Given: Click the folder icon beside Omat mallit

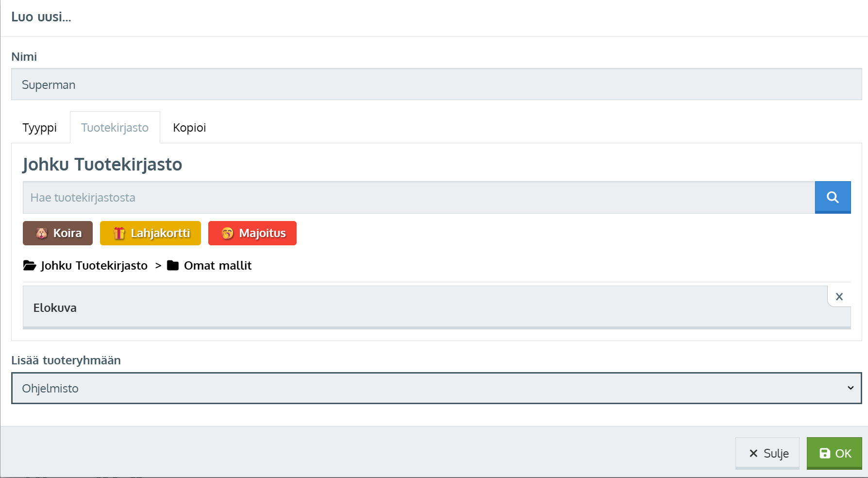Looking at the screenshot, I should [173, 265].
